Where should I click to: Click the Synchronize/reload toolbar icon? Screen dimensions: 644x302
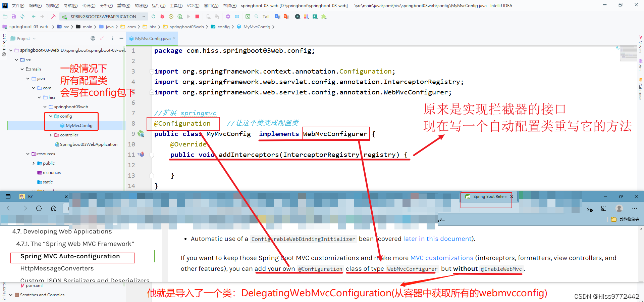22,16
